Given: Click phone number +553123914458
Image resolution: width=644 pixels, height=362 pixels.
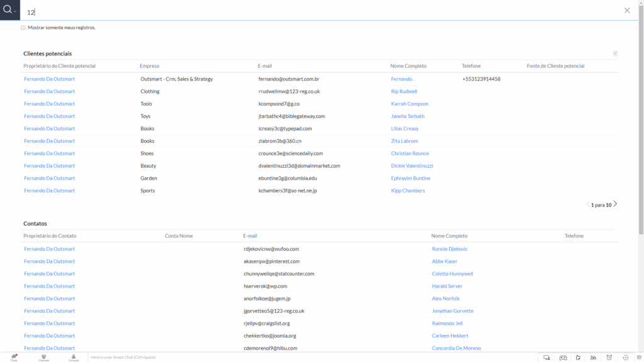Looking at the screenshot, I should pos(481,79).
